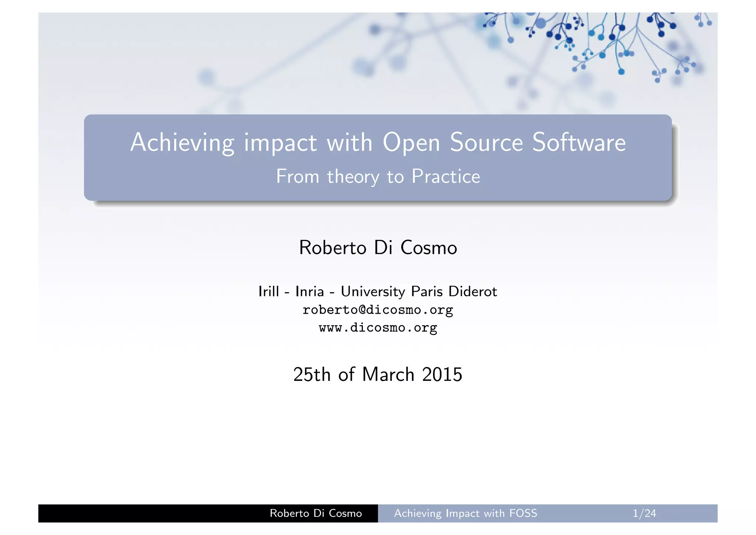Click the date '25th of March 2015'
Viewport: 756px width, 535px height.
(x=378, y=374)
